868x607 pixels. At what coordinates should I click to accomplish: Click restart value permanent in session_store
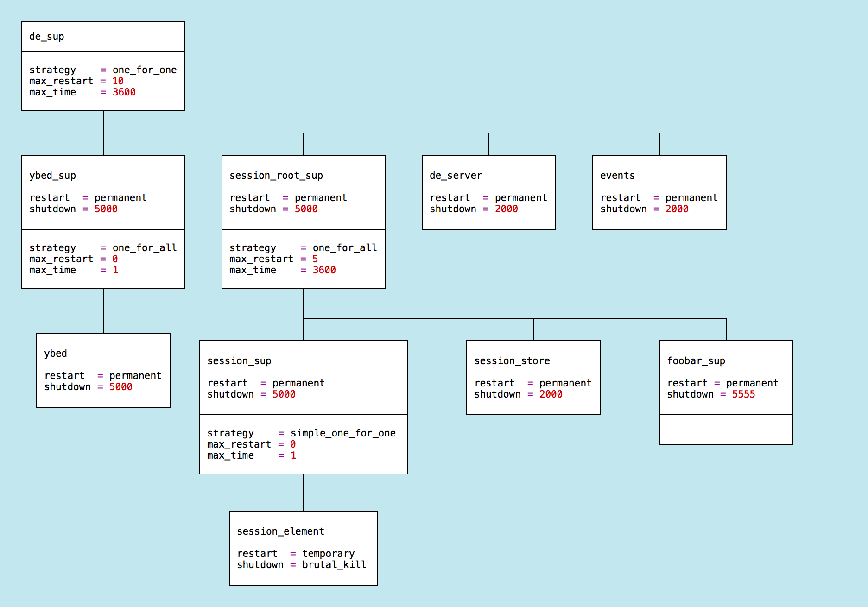pyautogui.click(x=565, y=383)
